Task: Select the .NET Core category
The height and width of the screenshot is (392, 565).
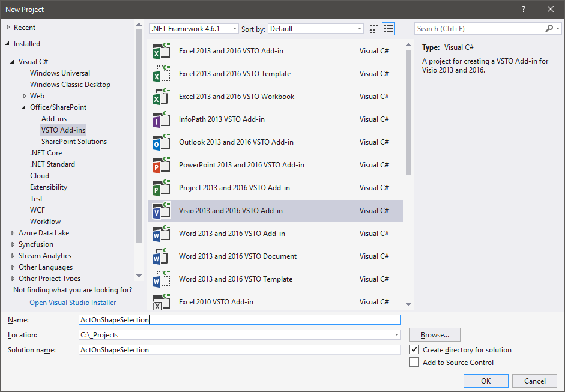Action: 46,153
